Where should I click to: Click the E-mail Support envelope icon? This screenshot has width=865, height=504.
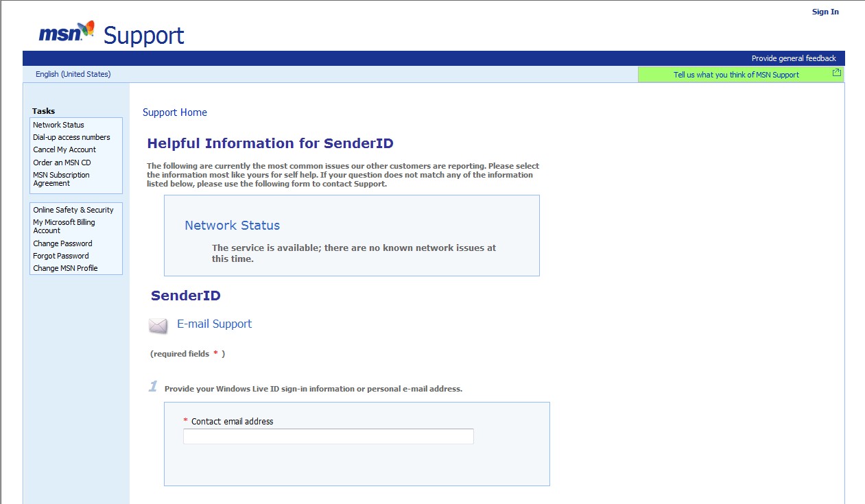pyautogui.click(x=158, y=326)
